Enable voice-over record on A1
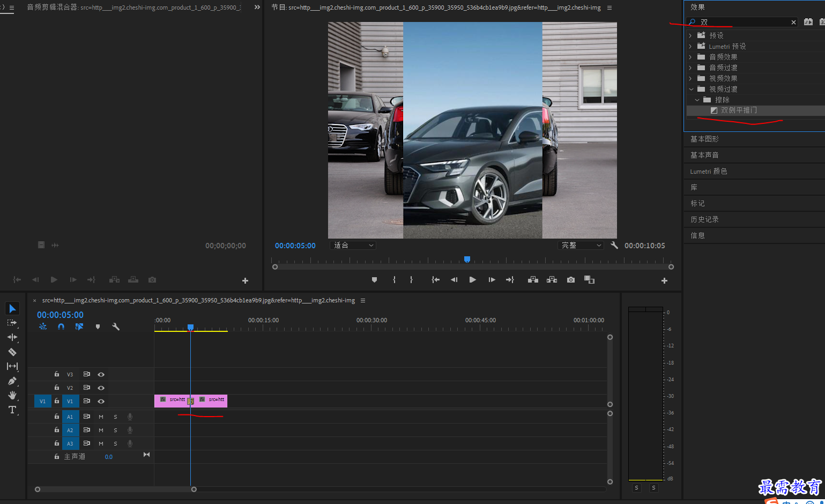The width and height of the screenshot is (825, 504). tap(130, 417)
